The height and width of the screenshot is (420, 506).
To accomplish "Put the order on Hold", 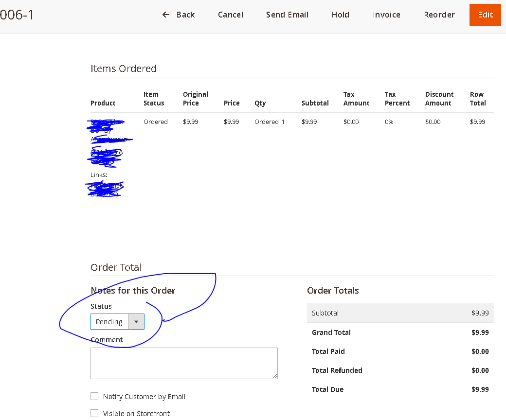I will pyautogui.click(x=340, y=15).
